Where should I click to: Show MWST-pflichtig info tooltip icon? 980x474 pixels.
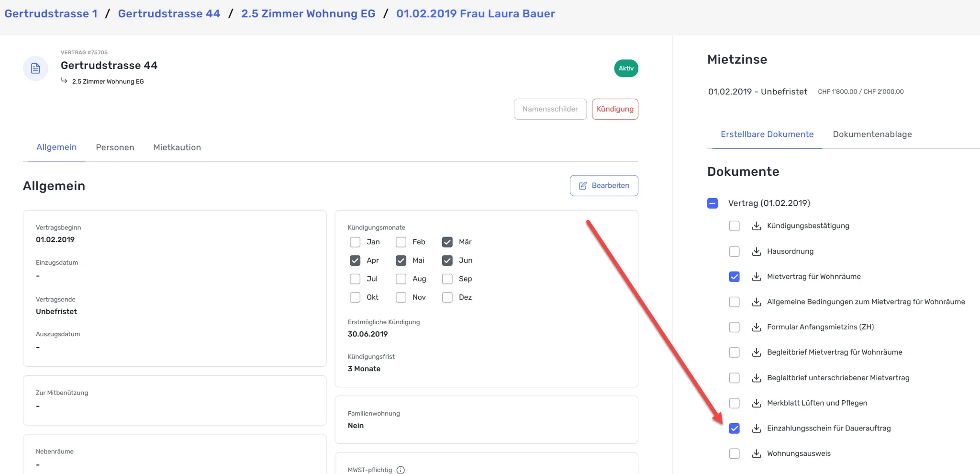(401, 470)
